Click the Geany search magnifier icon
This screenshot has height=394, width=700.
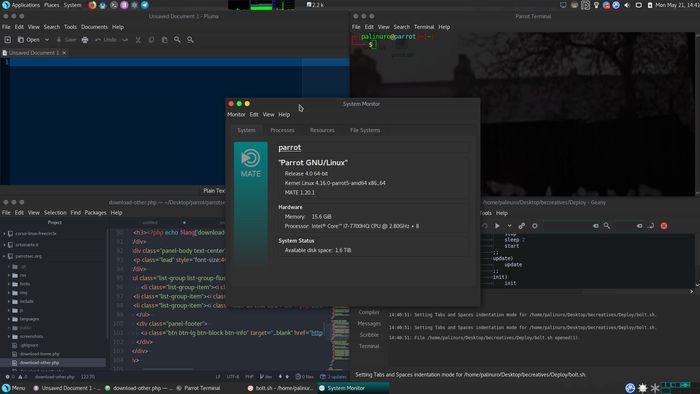pyautogui.click(x=607, y=226)
